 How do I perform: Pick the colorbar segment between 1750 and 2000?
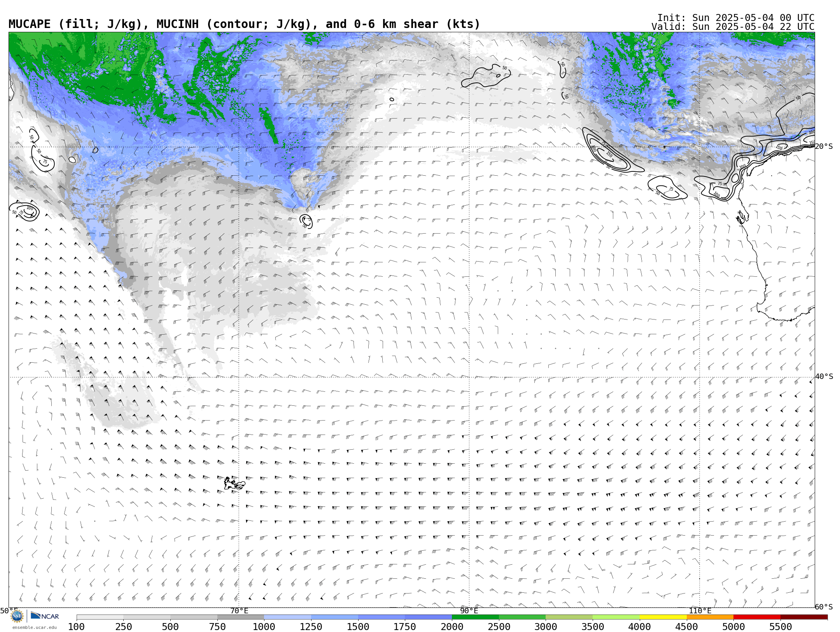[429, 617]
